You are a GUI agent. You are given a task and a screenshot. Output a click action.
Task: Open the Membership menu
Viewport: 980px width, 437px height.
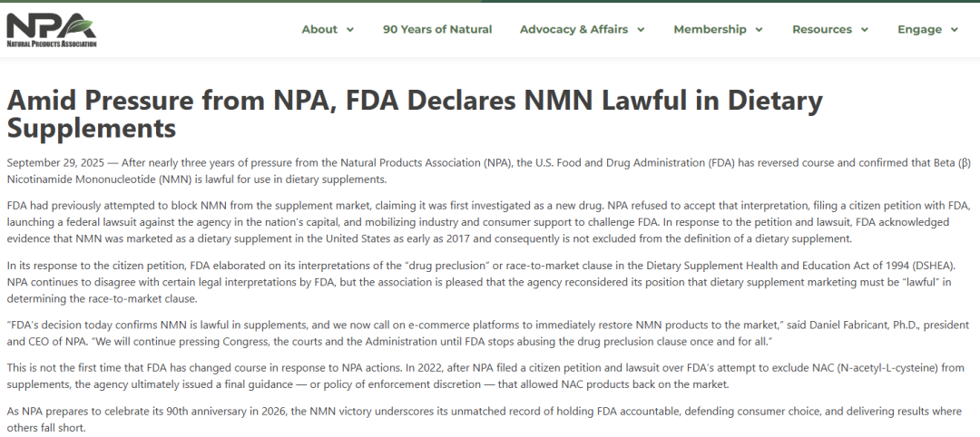tap(710, 29)
